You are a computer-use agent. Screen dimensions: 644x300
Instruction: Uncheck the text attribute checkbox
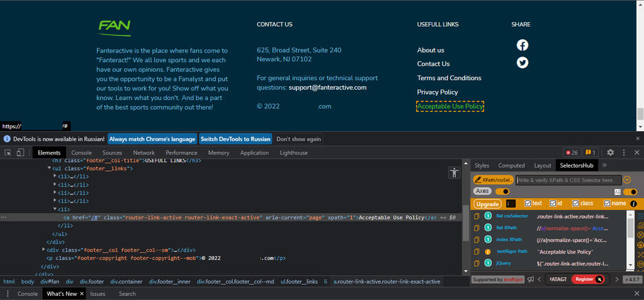[x=528, y=203]
